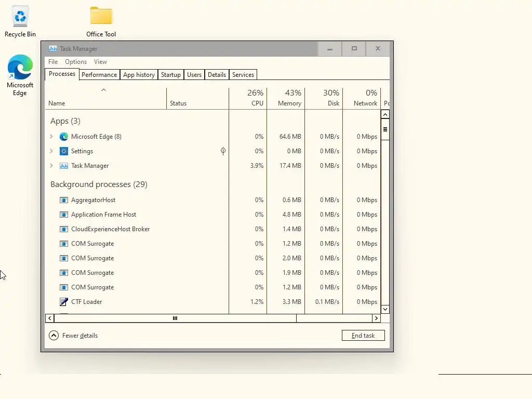The image size is (532, 399).
Task: Close the Task Manager window
Action: pyautogui.click(x=378, y=49)
